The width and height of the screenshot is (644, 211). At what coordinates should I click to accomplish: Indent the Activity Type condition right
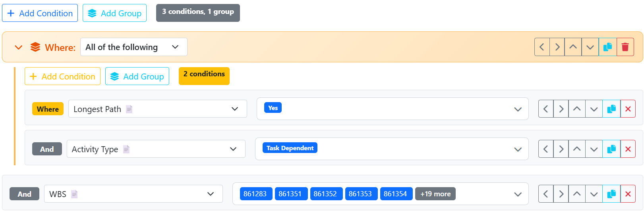[561, 149]
